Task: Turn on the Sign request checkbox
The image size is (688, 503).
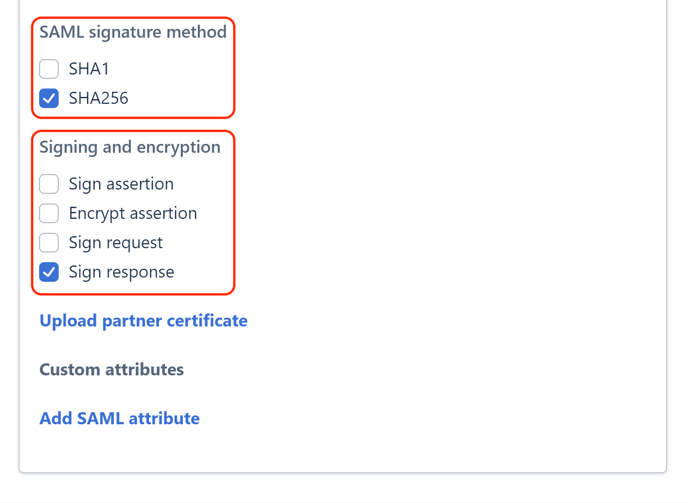Action: click(49, 243)
